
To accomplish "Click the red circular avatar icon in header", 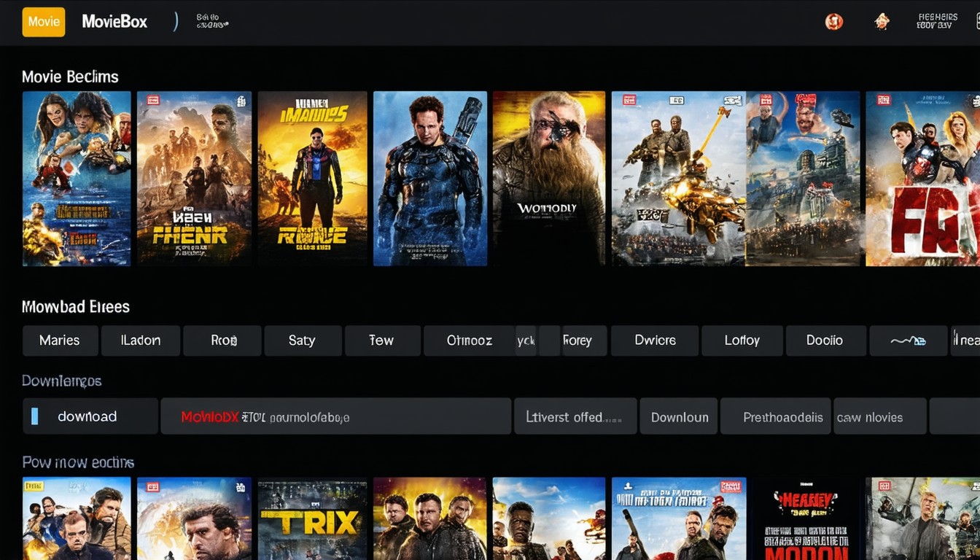I will (833, 22).
